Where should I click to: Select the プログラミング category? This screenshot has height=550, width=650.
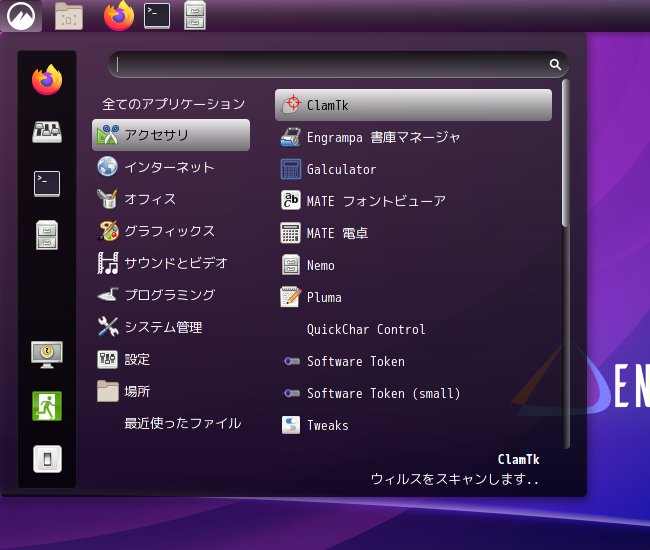coord(171,295)
